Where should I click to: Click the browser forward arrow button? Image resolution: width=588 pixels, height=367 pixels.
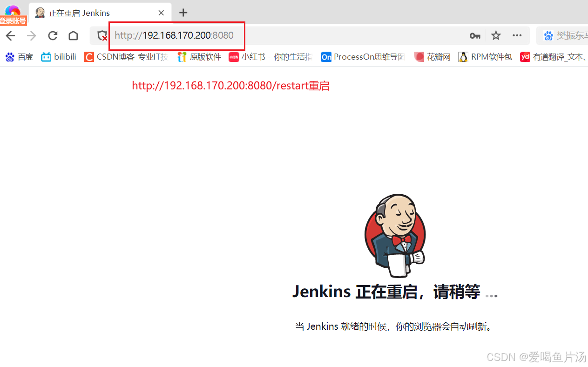pos(31,36)
